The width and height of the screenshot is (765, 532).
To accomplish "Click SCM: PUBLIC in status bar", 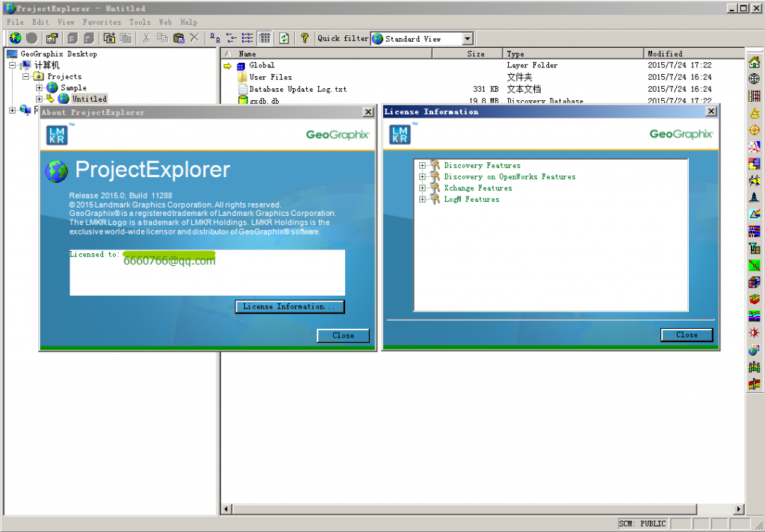I will coord(642,524).
